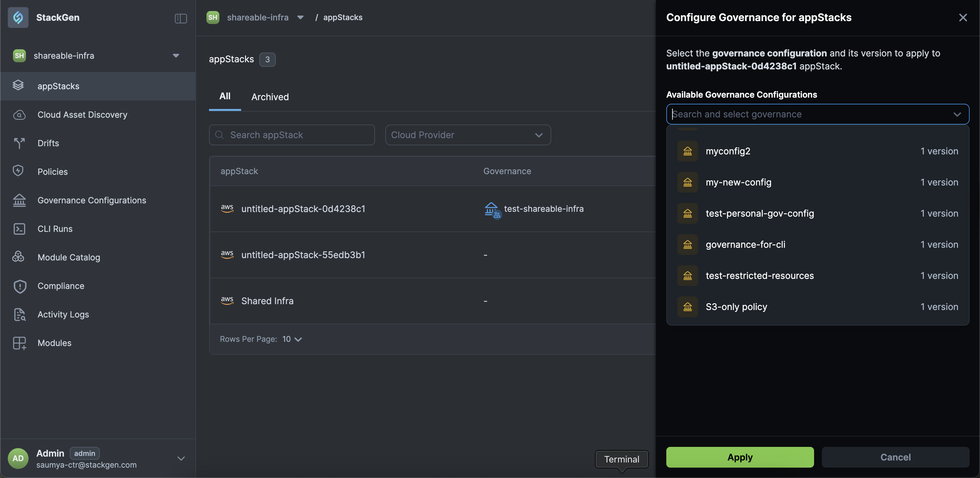Select governance-for-cli option
980x478 pixels.
point(818,244)
